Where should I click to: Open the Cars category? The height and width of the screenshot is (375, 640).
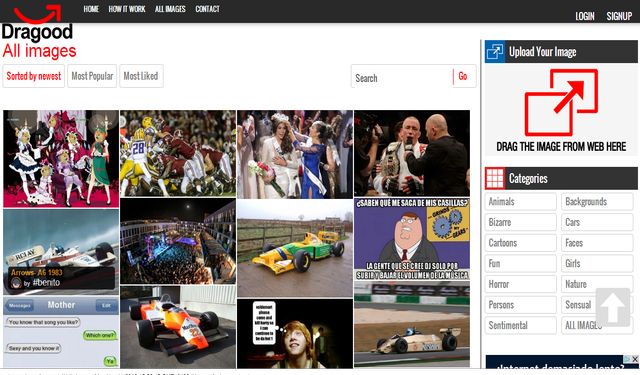point(597,222)
